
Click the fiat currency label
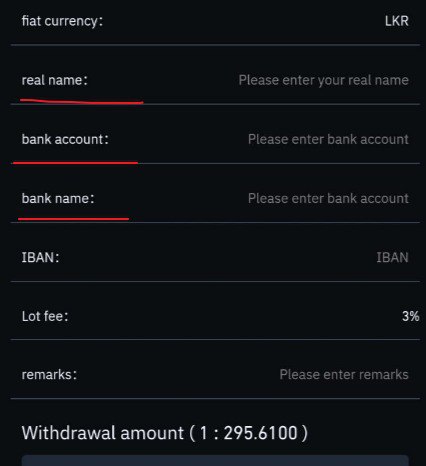[62, 21]
